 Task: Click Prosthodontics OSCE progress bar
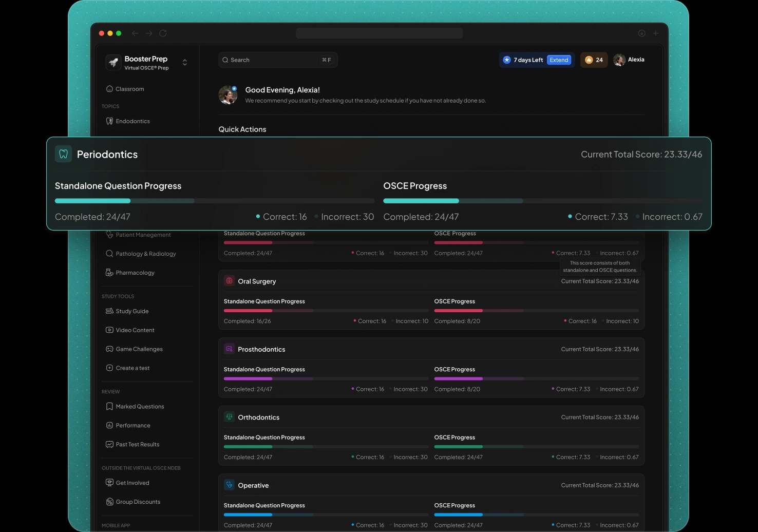[537, 378]
